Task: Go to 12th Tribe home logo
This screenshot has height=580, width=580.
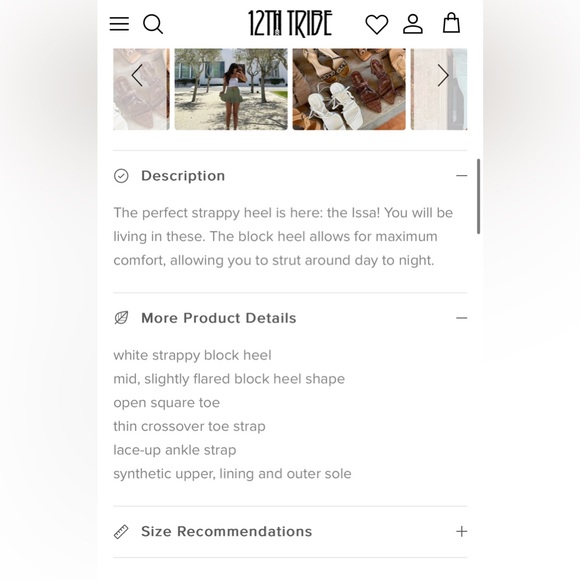Action: [290, 24]
